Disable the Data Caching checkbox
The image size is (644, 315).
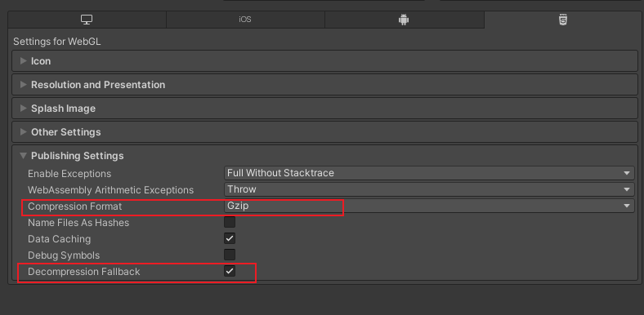click(x=230, y=238)
